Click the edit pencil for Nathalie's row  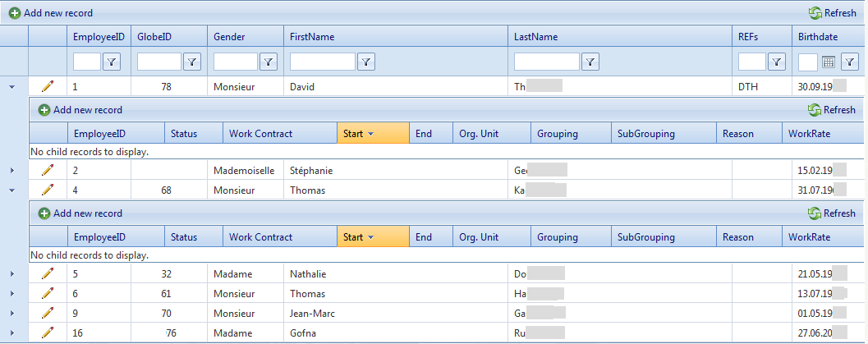tap(48, 273)
